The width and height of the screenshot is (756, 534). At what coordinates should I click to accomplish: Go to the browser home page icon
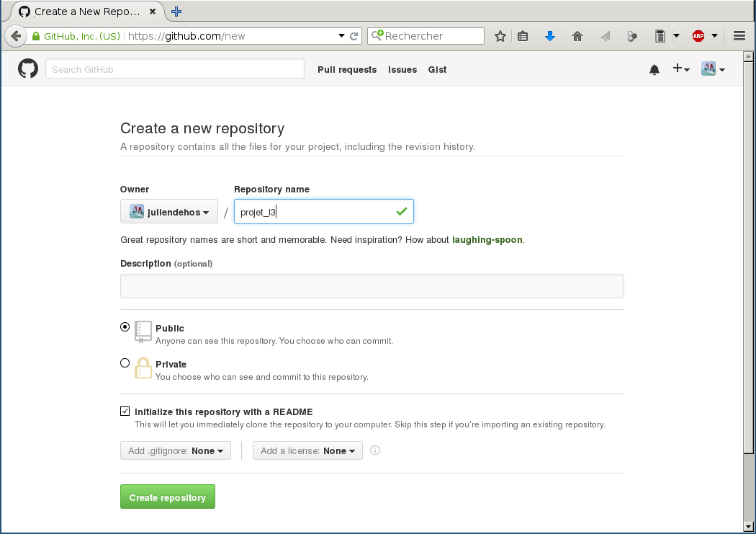[577, 36]
